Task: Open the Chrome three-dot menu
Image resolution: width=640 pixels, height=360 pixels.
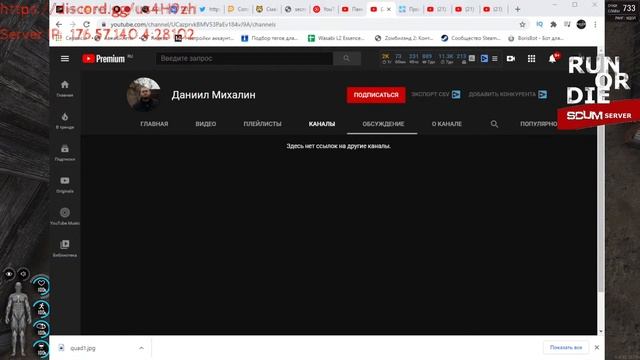Action: (595, 24)
